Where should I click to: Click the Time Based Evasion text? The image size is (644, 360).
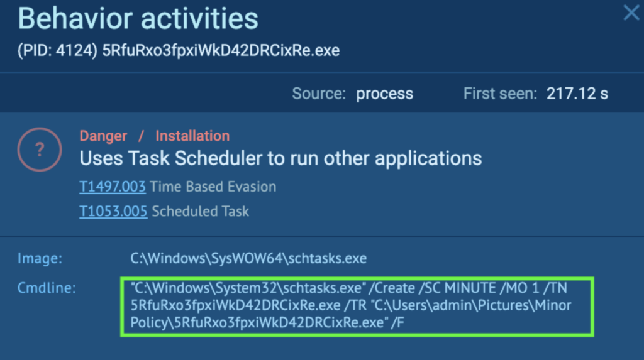[x=214, y=187]
